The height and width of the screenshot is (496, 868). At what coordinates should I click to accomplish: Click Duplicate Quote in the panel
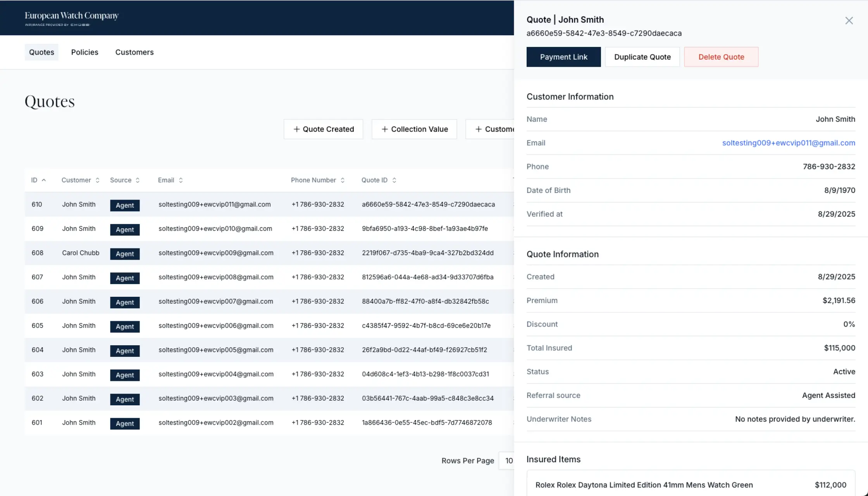coord(642,57)
